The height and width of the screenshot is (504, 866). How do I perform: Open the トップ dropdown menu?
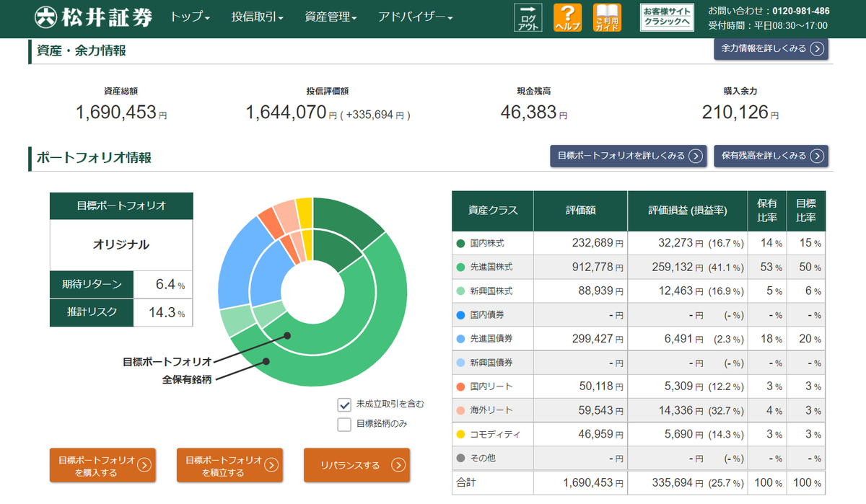coord(190,17)
